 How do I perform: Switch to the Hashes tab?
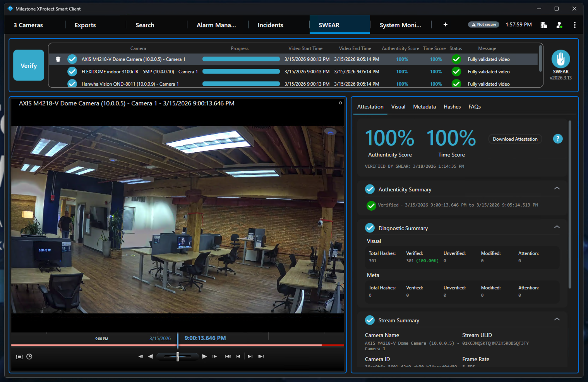point(452,107)
